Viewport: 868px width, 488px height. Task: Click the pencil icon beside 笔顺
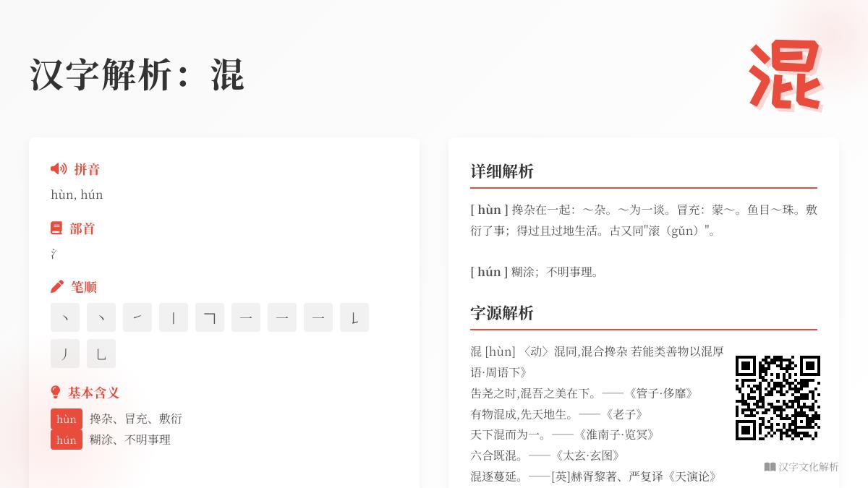(57, 287)
